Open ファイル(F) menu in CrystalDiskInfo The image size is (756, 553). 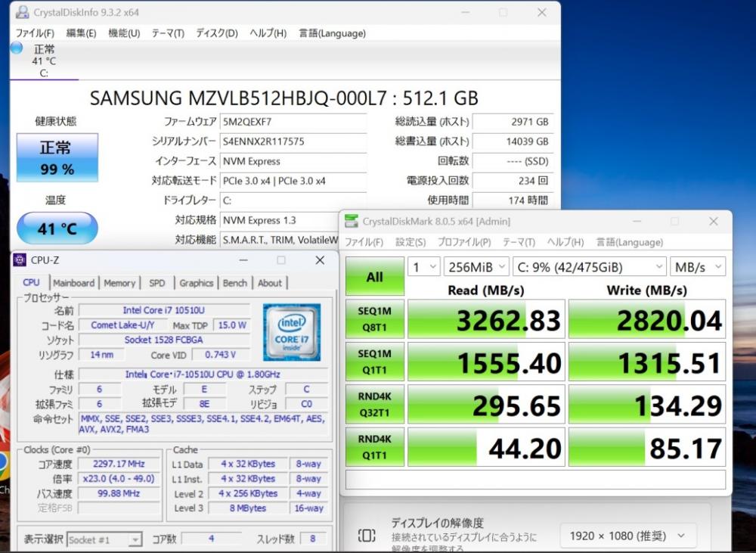click(35, 33)
